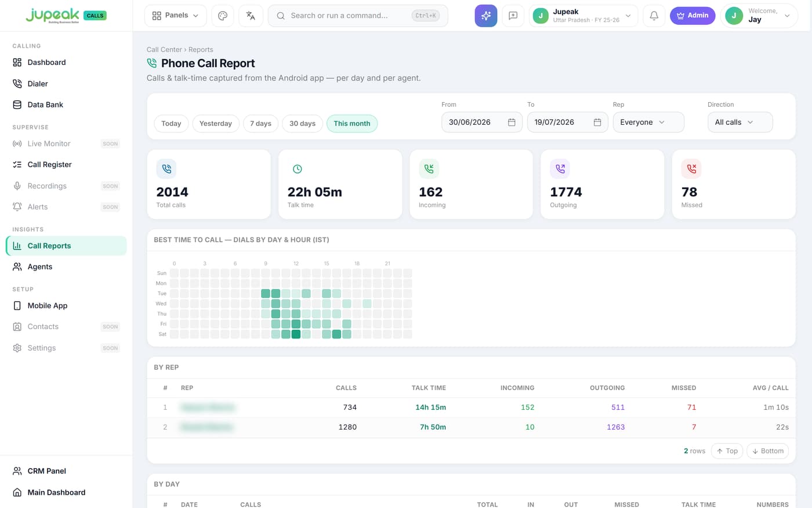Click the 1774 Outgoing figure
The height and width of the screenshot is (508, 812).
[566, 192]
